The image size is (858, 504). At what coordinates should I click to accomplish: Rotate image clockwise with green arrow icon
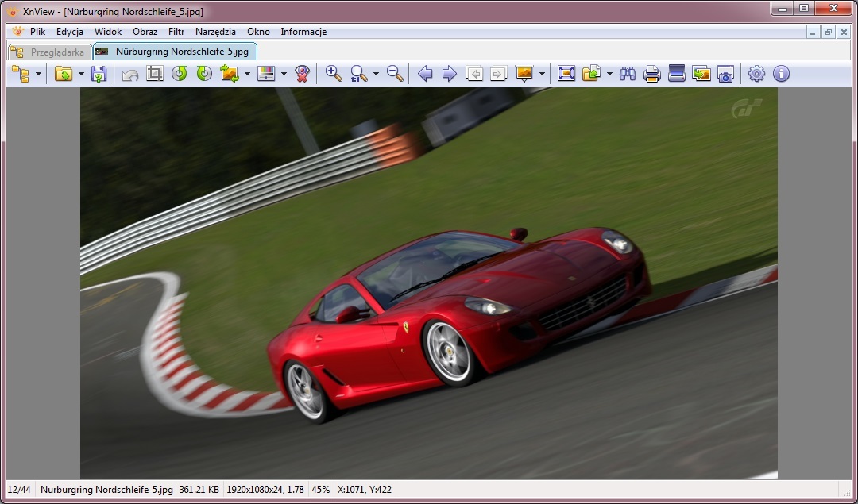(x=204, y=73)
